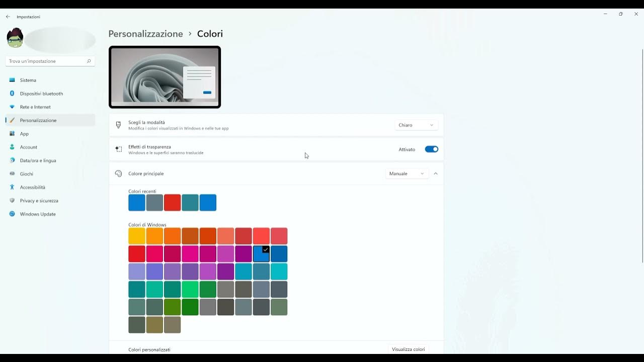This screenshot has height=362, width=644.
Task: Click the Colori personalizzati label
Action: click(x=149, y=349)
